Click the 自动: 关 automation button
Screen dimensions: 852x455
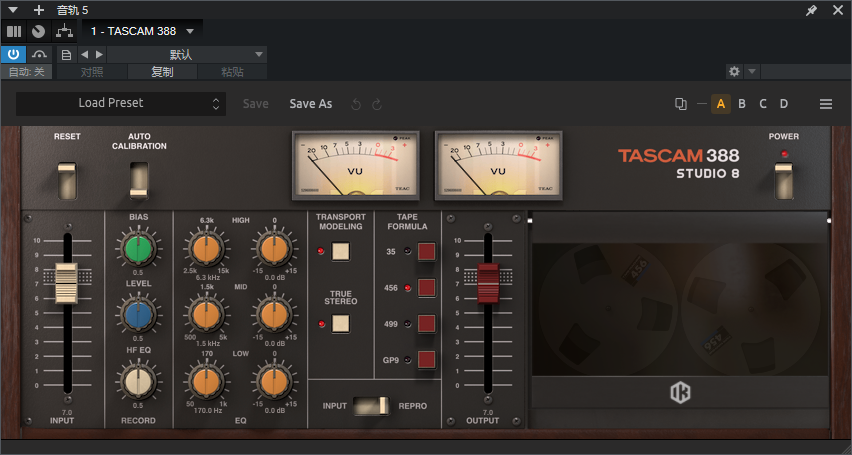point(26,72)
